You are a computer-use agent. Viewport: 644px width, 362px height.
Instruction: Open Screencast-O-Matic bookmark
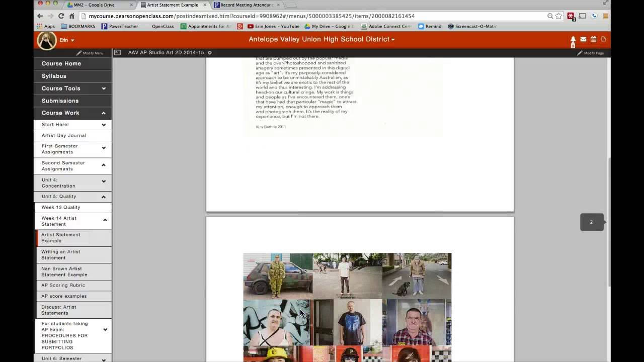472,26
